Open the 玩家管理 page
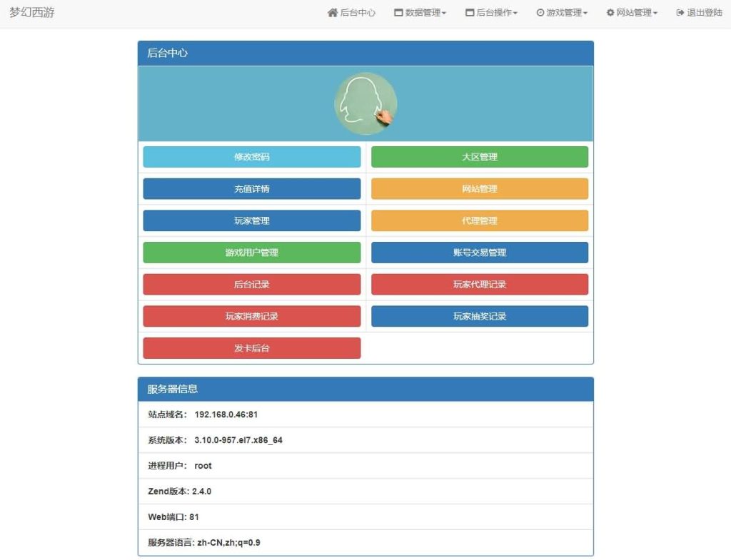Screen dimensions: 731x560 click(251, 220)
